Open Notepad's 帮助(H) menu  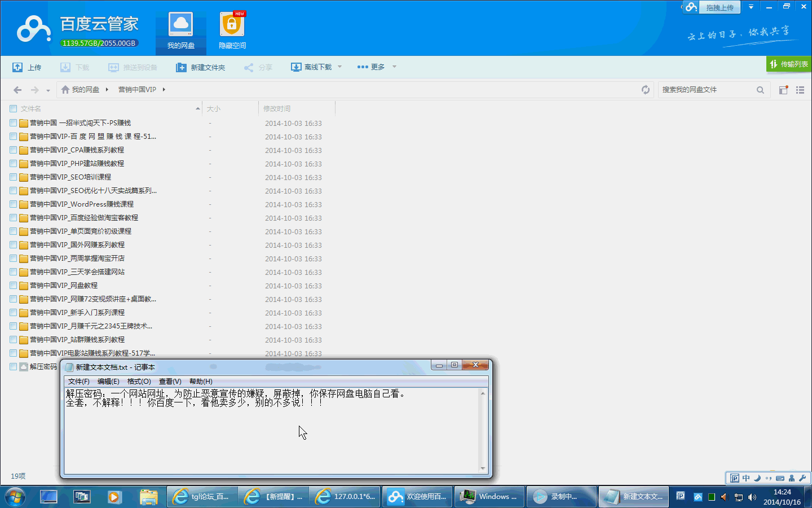click(x=201, y=382)
